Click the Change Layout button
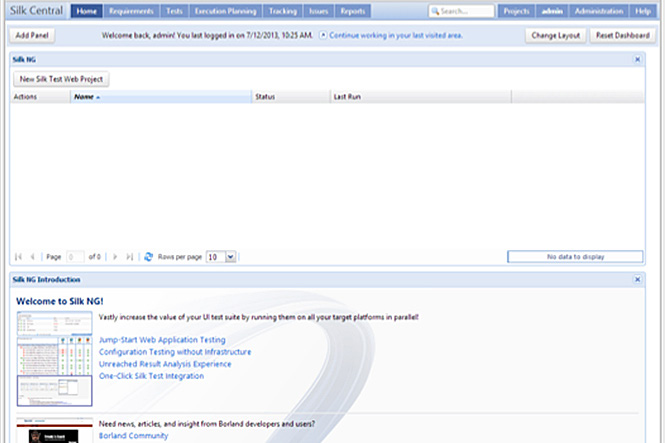The width and height of the screenshot is (665, 443). point(556,35)
